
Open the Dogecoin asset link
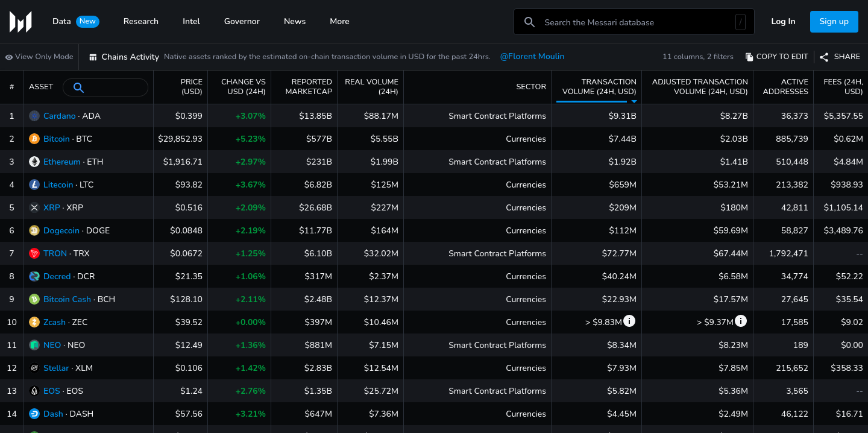coord(61,230)
